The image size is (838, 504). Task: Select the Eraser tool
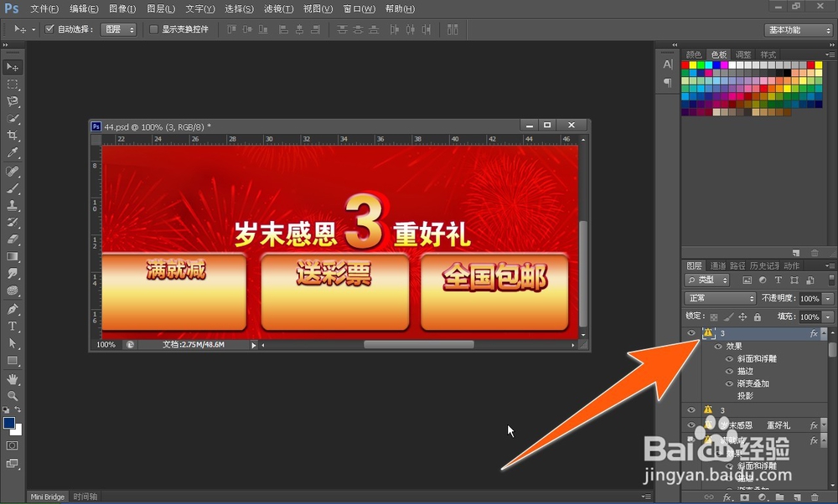(x=13, y=239)
